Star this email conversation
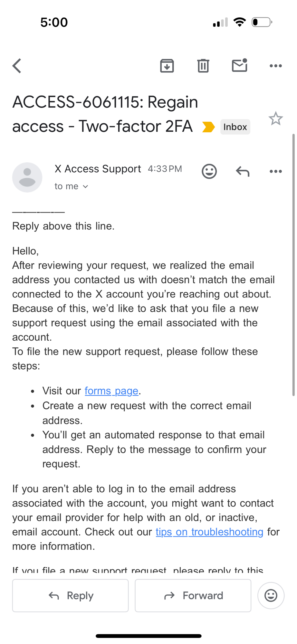Image resolution: width=297 pixels, height=644 pixels. click(276, 119)
